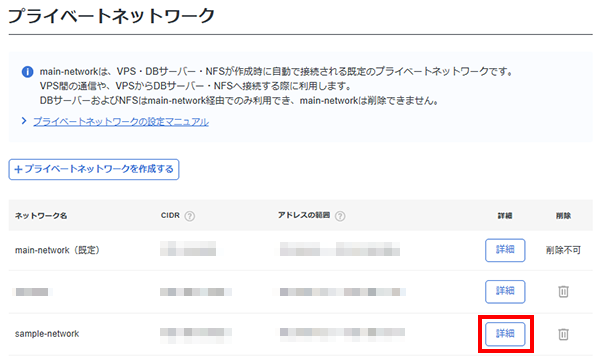Open 詳細 for sample-network row
The image size is (600, 360).
point(505,334)
